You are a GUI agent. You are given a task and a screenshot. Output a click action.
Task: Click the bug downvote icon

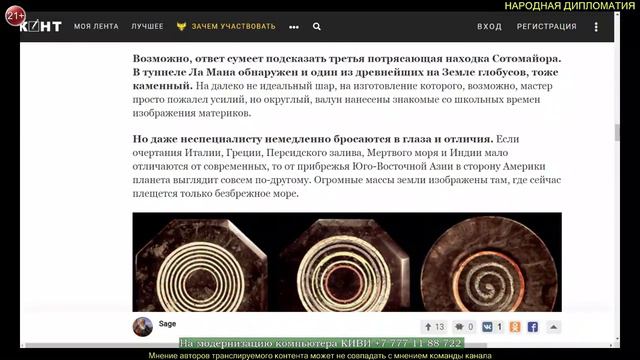click(459, 327)
